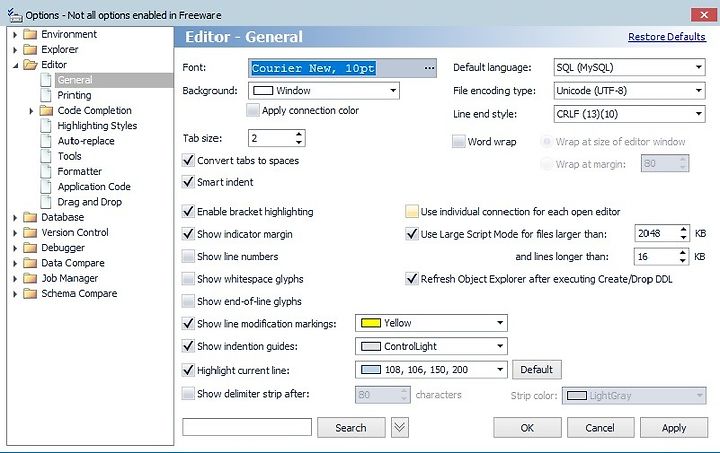
Task: Click the Code Completion folder icon
Action: [x=46, y=111]
